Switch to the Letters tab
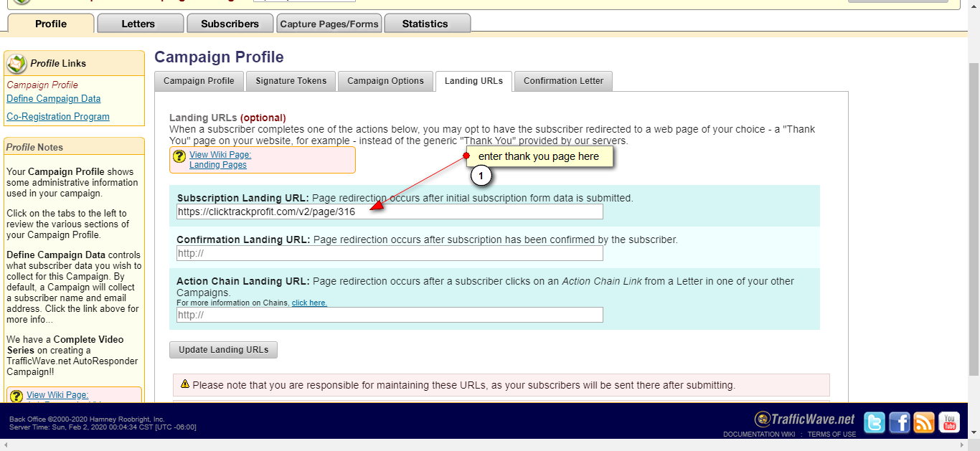This screenshot has width=980, height=451. pyautogui.click(x=138, y=24)
